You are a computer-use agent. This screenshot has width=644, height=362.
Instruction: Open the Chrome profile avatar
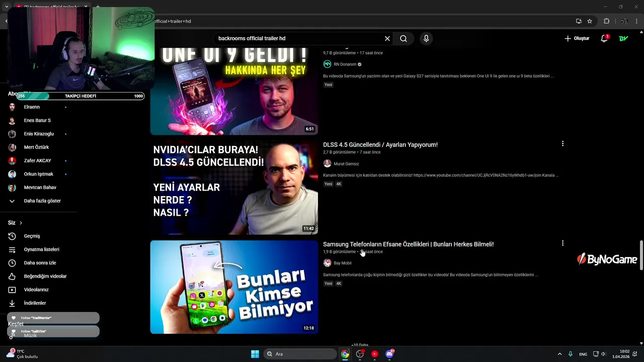point(624,21)
